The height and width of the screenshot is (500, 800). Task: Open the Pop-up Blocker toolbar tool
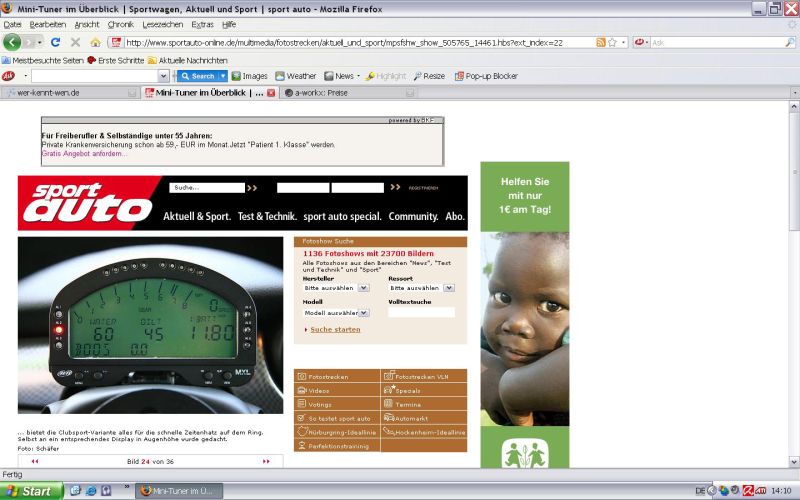pyautogui.click(x=486, y=76)
